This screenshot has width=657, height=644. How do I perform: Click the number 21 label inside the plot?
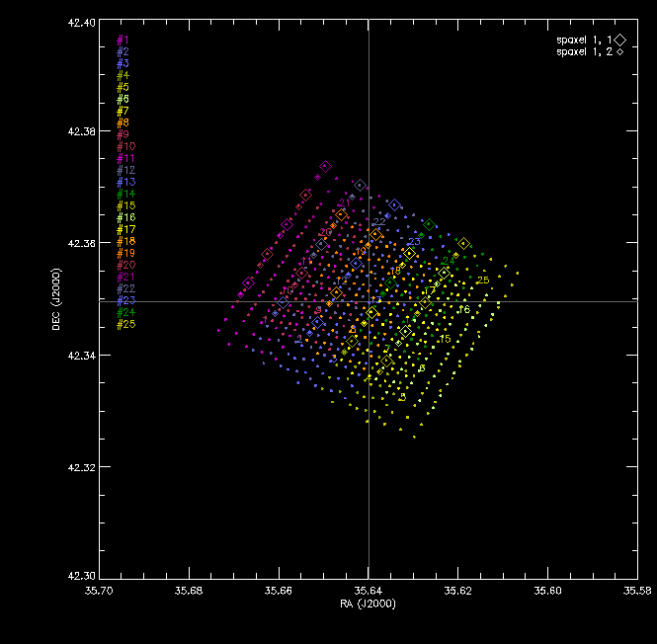[x=344, y=202]
